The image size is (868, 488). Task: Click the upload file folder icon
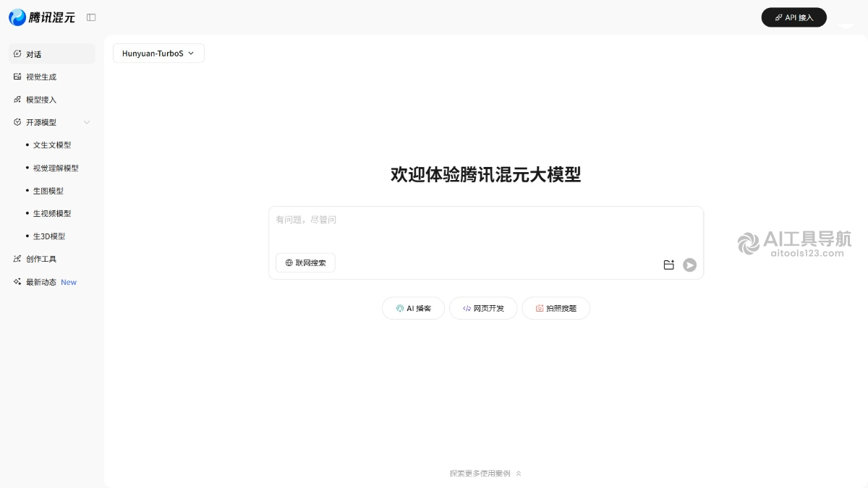coord(669,265)
